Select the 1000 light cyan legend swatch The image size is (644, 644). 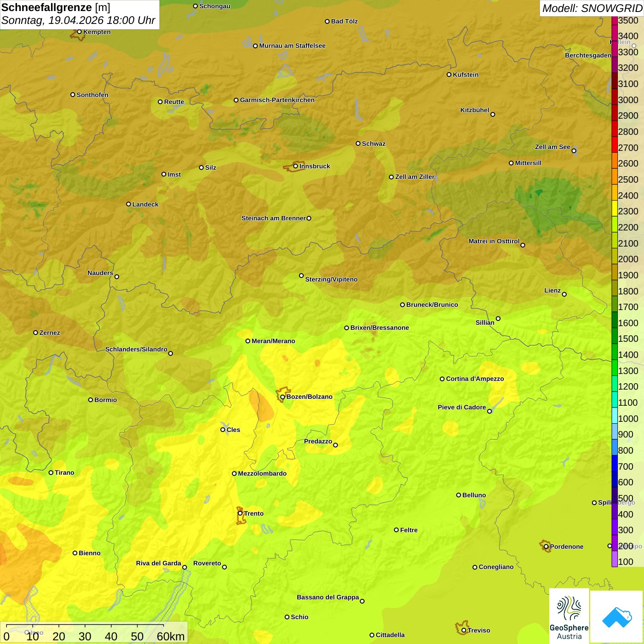pos(615,415)
